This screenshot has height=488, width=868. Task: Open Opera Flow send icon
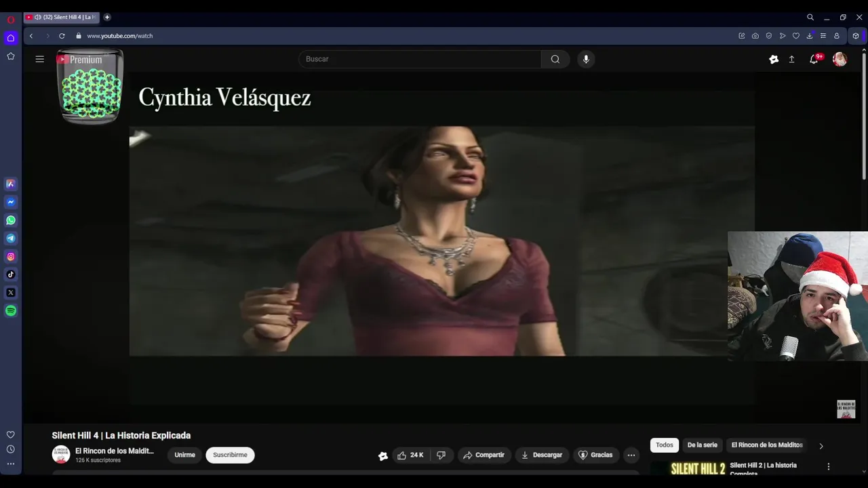(x=783, y=36)
